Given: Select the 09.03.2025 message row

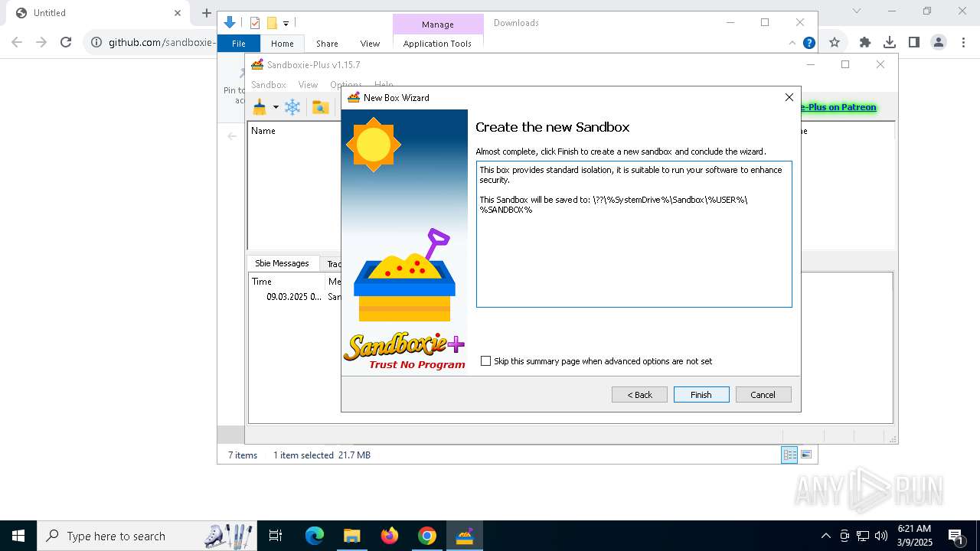Looking at the screenshot, I should [x=294, y=297].
